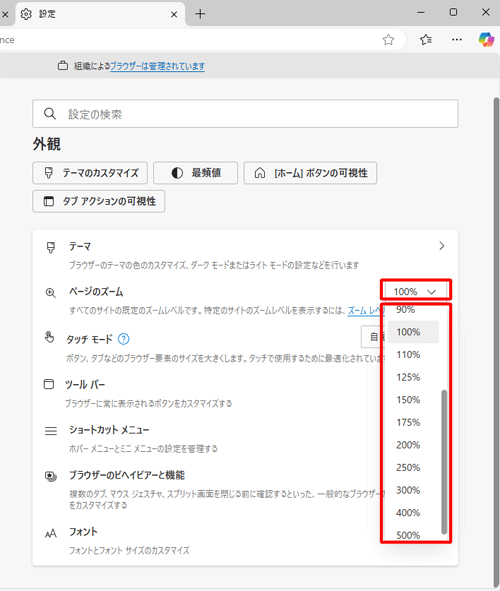Click the ブラウザーのビヘイビアーと機能 icon
This screenshot has width=500, height=591.
click(x=50, y=476)
